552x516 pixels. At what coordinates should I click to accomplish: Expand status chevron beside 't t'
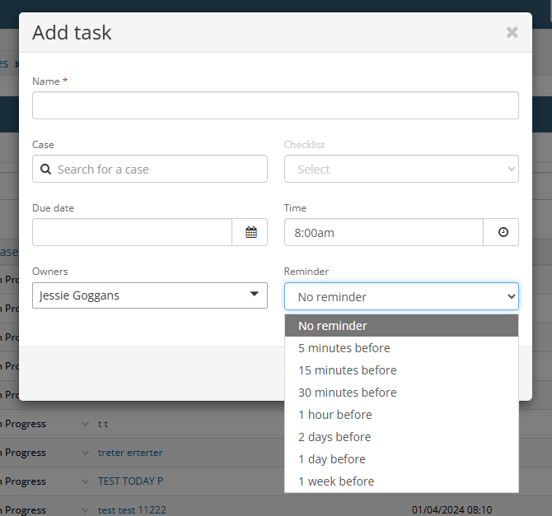point(85,424)
